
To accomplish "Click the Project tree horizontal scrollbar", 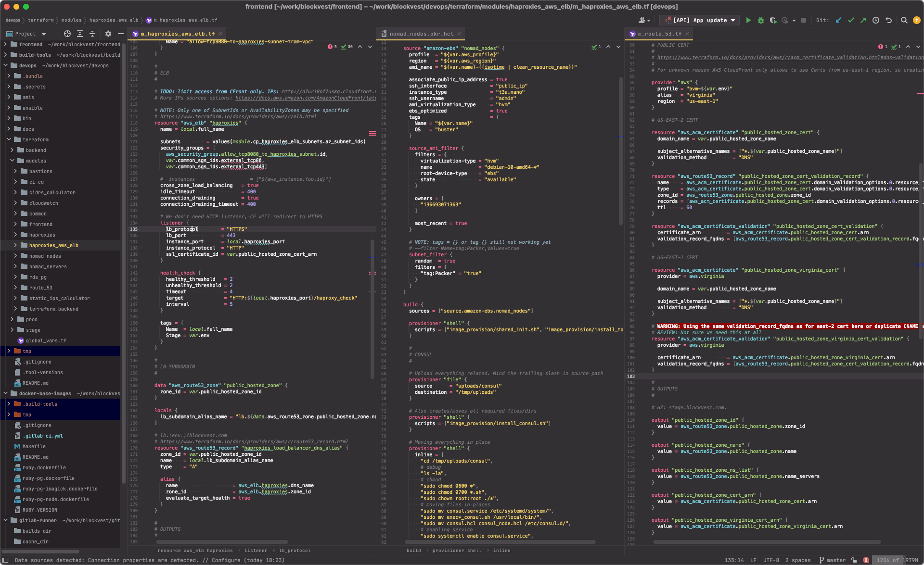I will coord(41,551).
